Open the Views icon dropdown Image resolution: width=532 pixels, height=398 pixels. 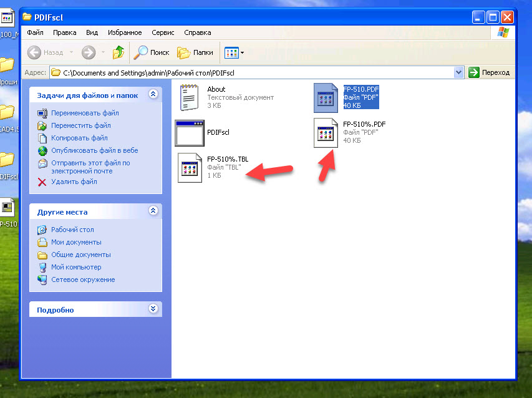tap(234, 52)
